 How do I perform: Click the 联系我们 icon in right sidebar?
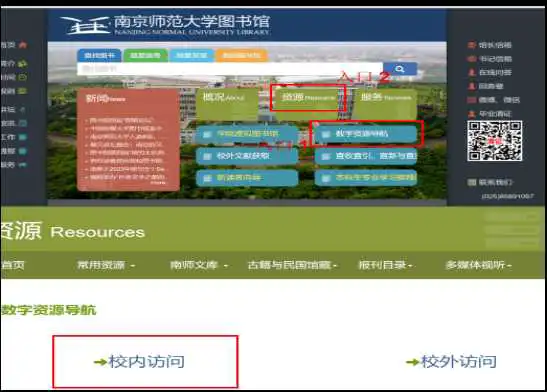coord(472,182)
